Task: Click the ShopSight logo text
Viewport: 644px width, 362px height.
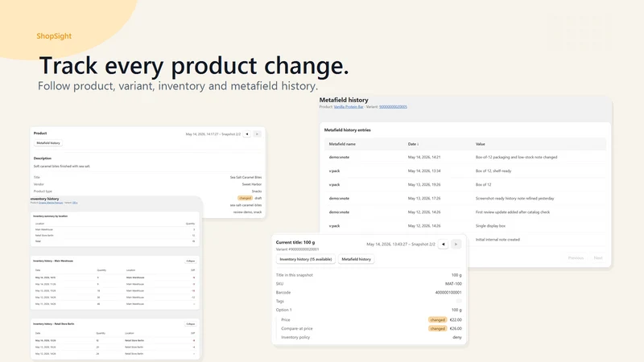Action: pos(54,36)
